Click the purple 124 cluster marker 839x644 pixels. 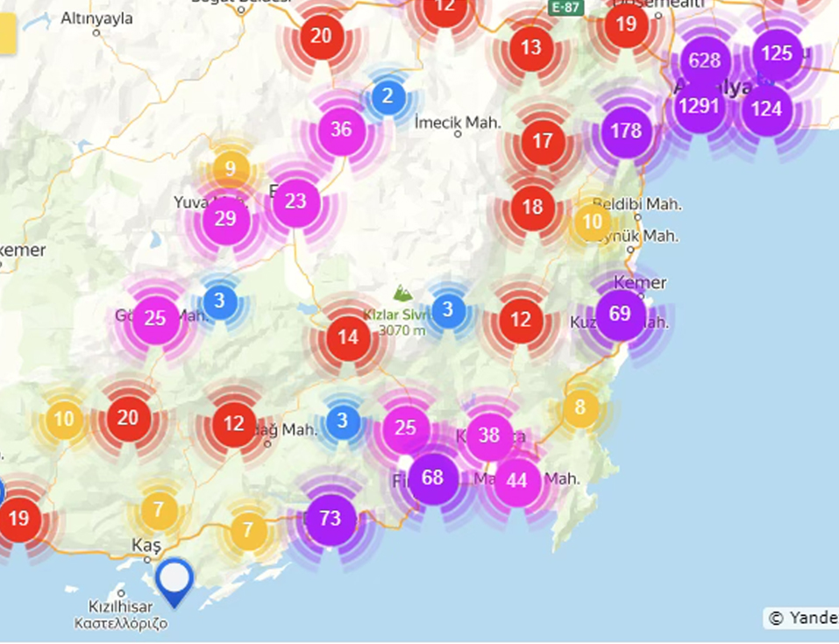click(x=766, y=110)
